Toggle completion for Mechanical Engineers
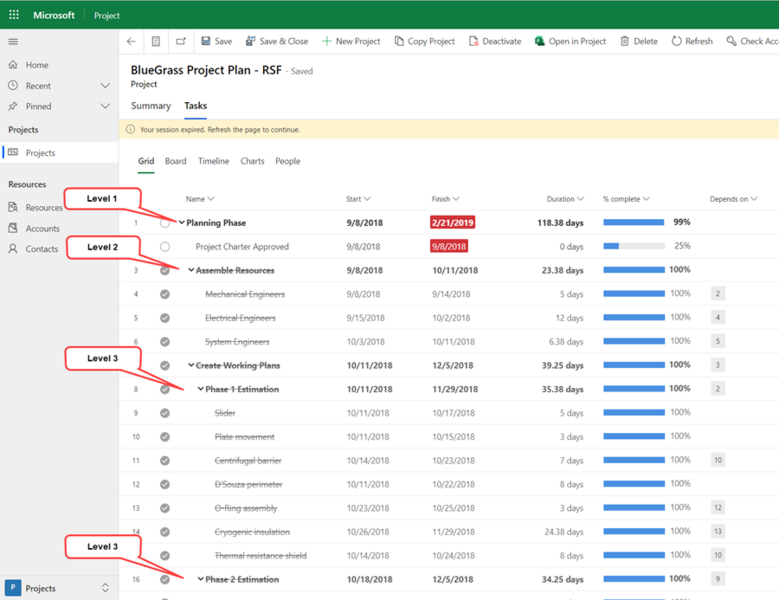 click(165, 294)
